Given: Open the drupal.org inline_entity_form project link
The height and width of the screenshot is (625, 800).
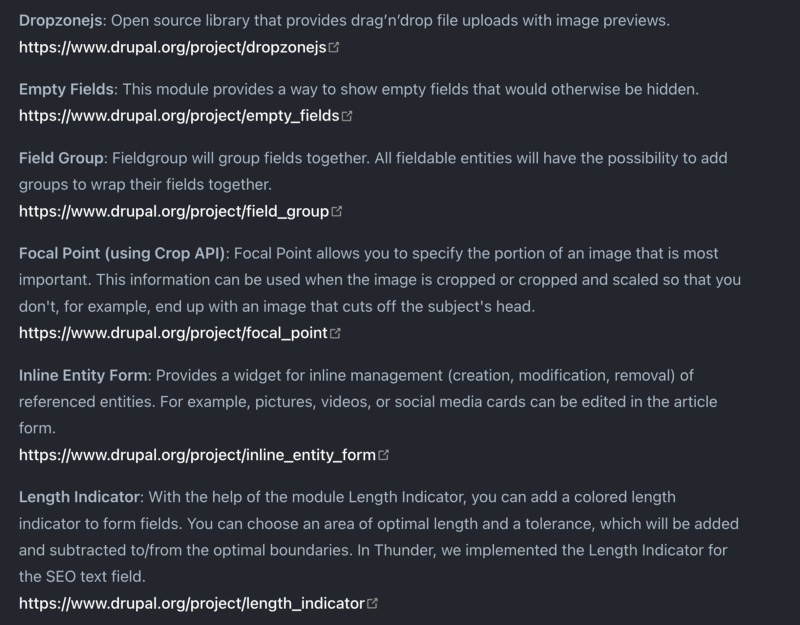Looking at the screenshot, I should pyautogui.click(x=197, y=455).
